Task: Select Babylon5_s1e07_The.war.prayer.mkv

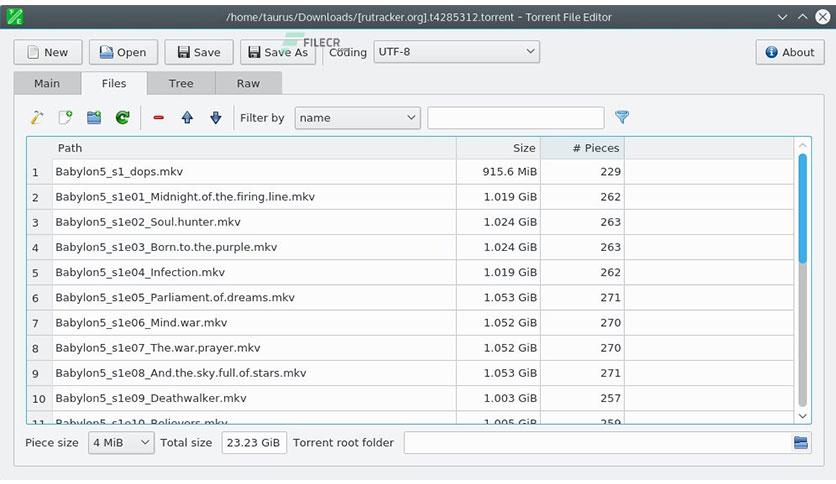Action: coord(254,348)
